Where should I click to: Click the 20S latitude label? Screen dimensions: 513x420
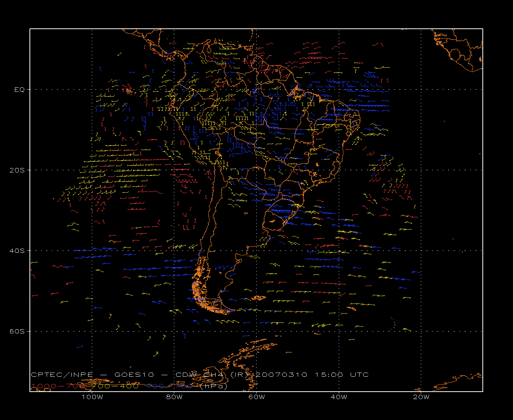tap(17, 170)
